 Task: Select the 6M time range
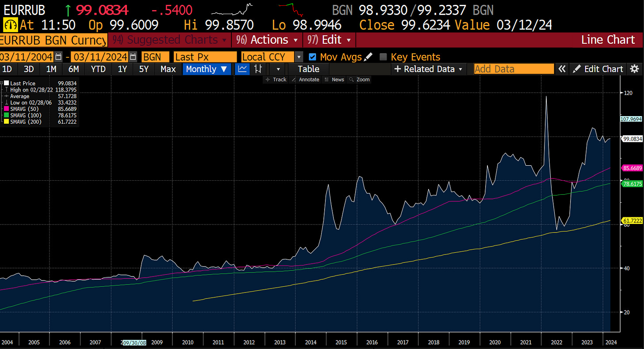click(x=73, y=69)
